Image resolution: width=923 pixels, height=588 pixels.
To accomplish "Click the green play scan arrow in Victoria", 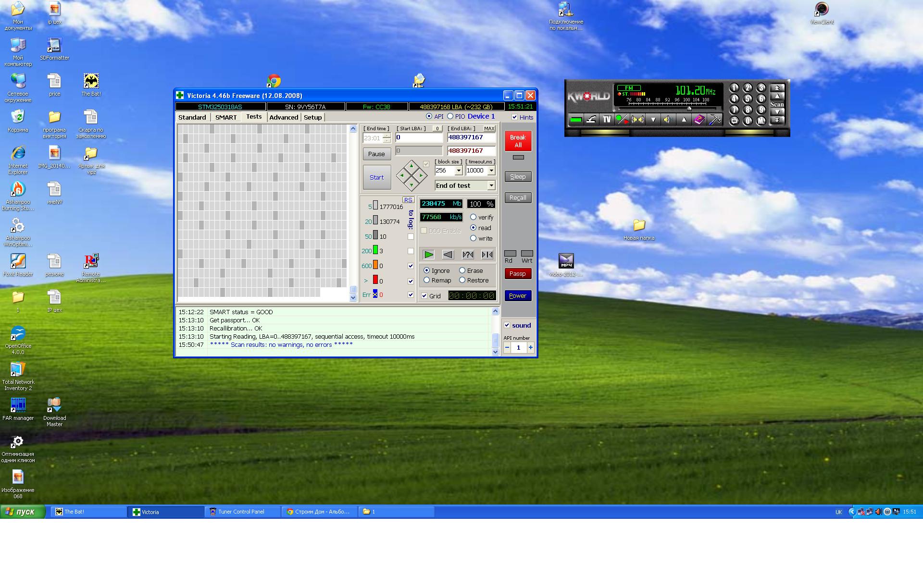I will [428, 255].
